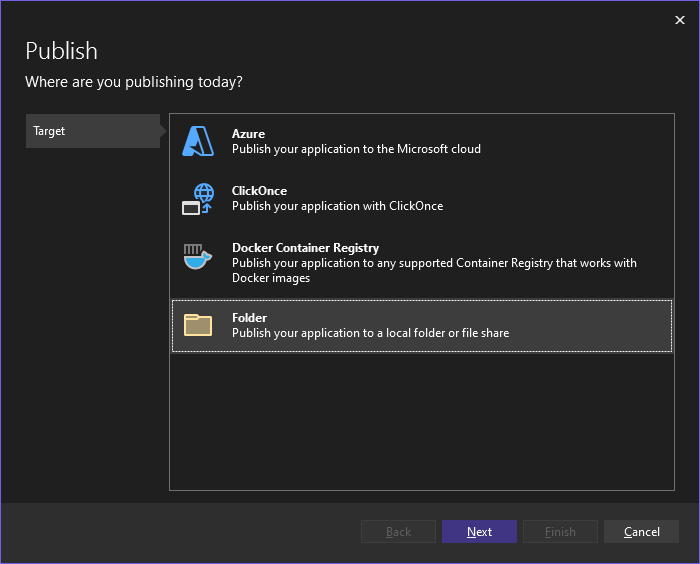Screen dimensions: 700x564
Task: Click 'Publish your application to the Microsoft cloud'
Action: point(356,149)
